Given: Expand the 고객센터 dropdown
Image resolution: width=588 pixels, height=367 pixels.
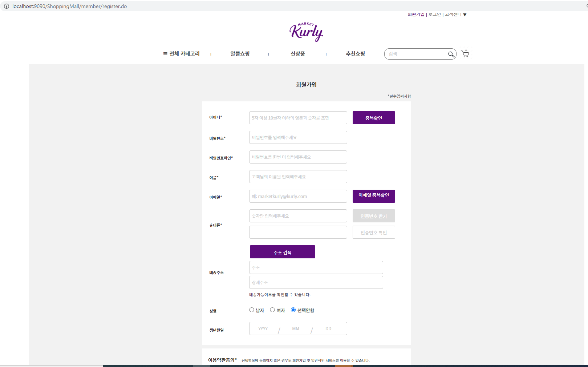Looking at the screenshot, I should (x=455, y=14).
